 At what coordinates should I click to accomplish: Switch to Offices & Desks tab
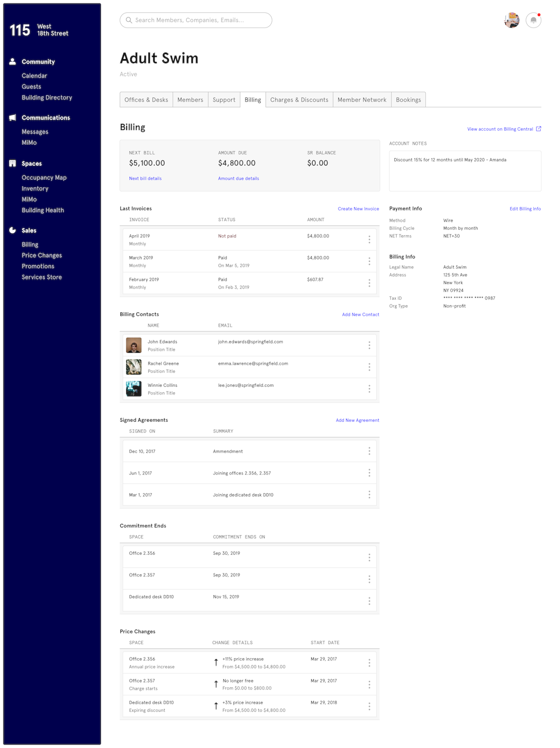tap(146, 100)
